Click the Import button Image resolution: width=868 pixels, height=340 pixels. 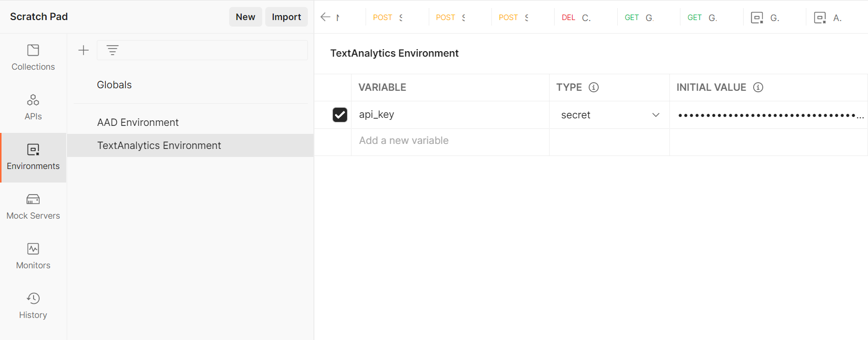tap(286, 17)
